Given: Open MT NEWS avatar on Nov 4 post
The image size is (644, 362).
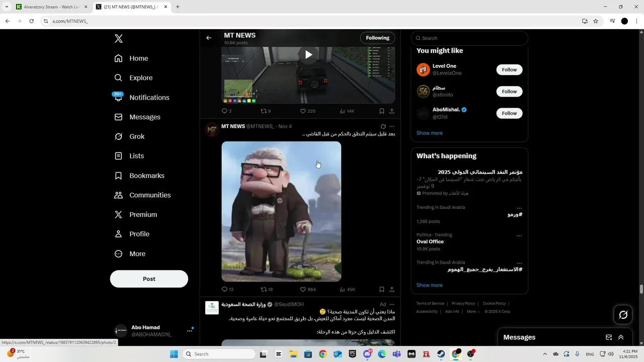Looking at the screenshot, I should (212, 130).
